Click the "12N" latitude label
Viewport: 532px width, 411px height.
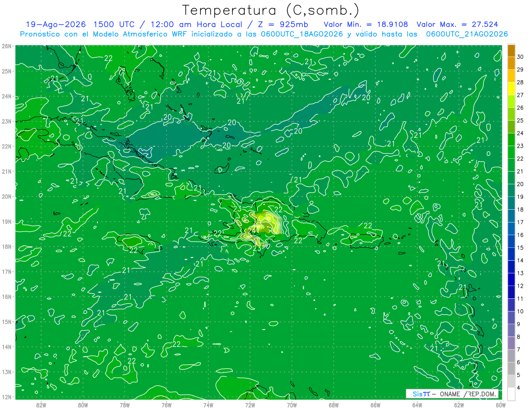(7, 397)
